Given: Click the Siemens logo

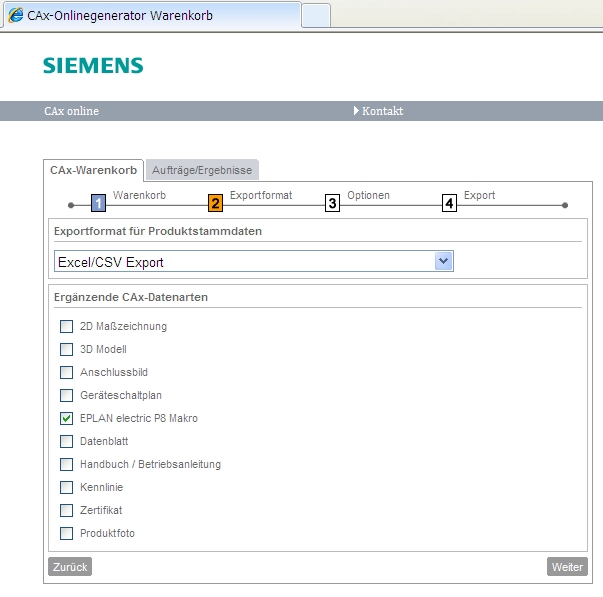Looking at the screenshot, I should coord(93,65).
